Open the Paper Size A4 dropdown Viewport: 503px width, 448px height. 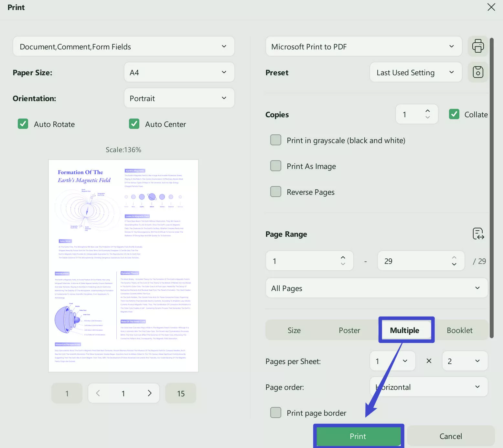point(179,72)
